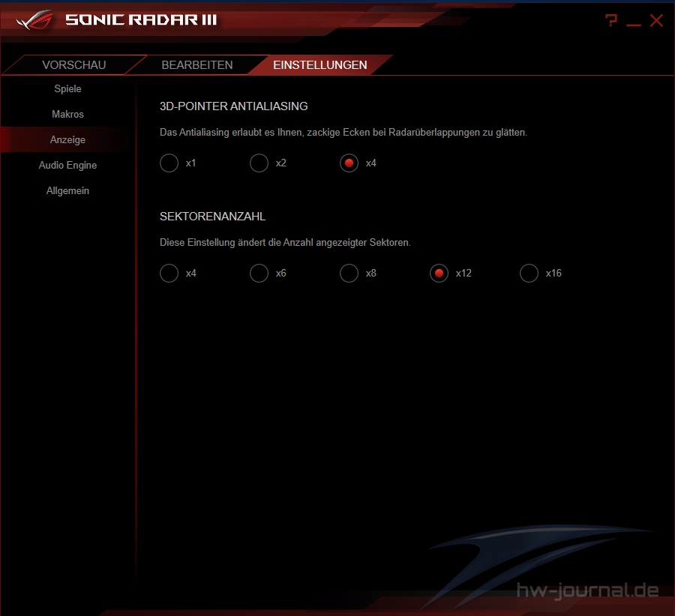Minimize the Sonic Radar III window
675x616 pixels.
(633, 25)
